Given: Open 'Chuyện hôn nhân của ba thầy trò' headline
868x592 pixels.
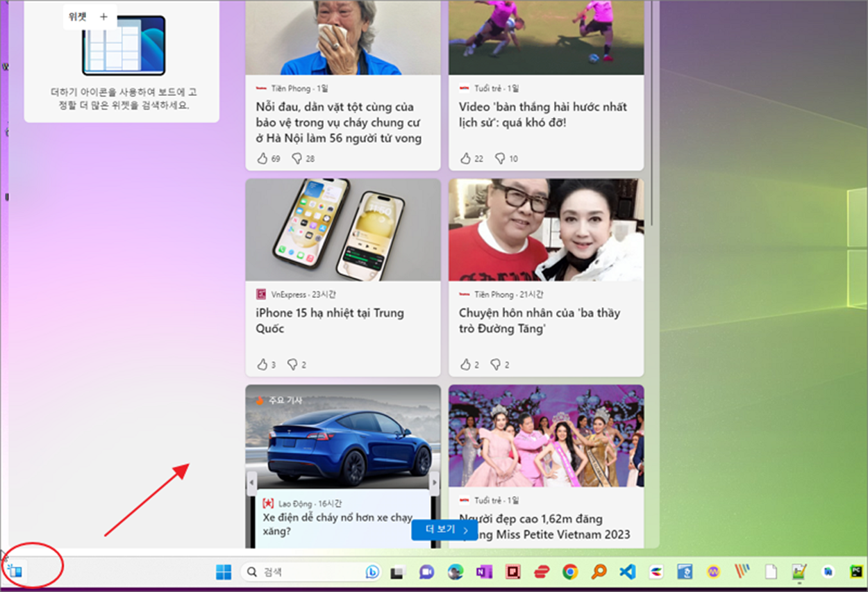Looking at the screenshot, I should coord(540,320).
